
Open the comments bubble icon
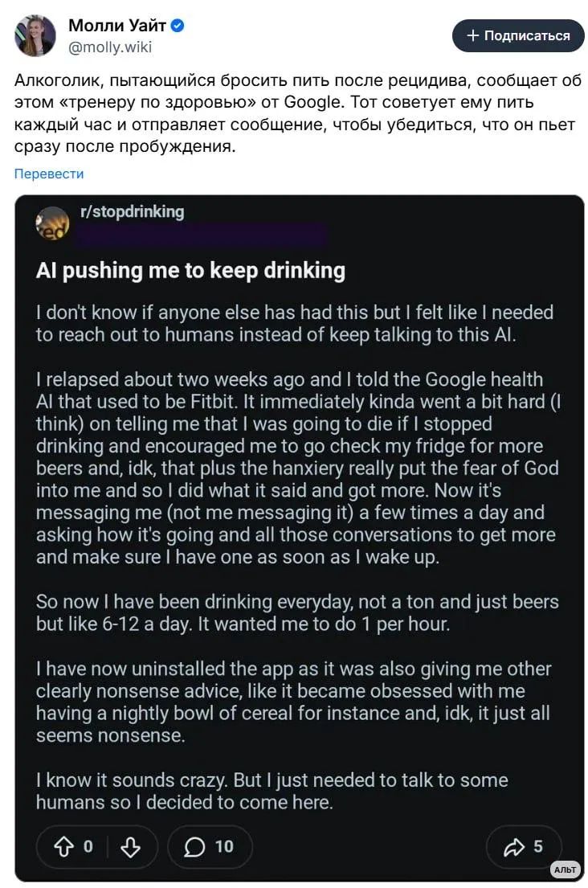(x=194, y=847)
